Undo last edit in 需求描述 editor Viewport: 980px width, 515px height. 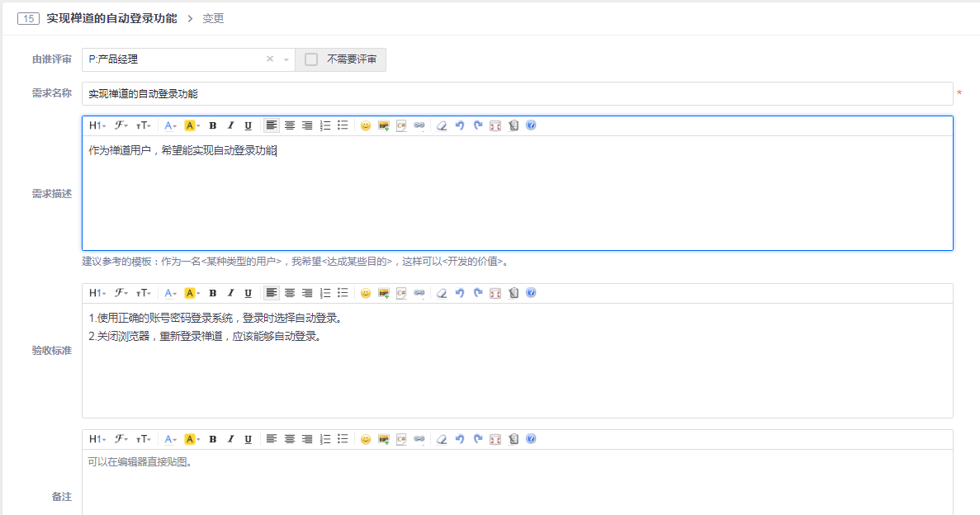coord(460,125)
